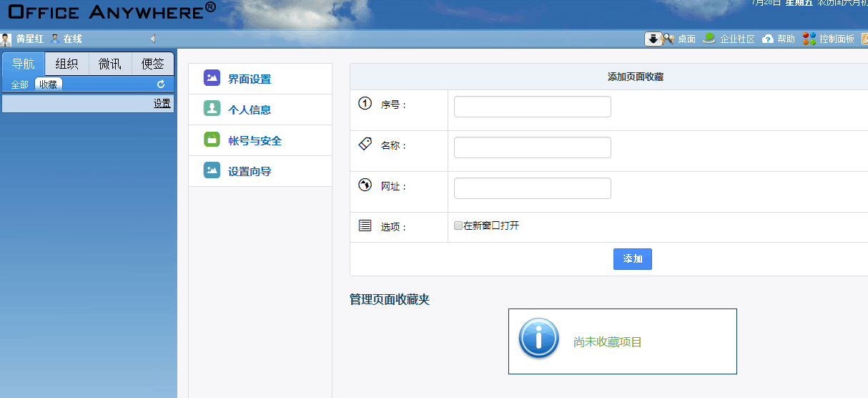The image size is (868, 398).
Task: Click the 界面设置 purple icon
Action: pos(212,78)
